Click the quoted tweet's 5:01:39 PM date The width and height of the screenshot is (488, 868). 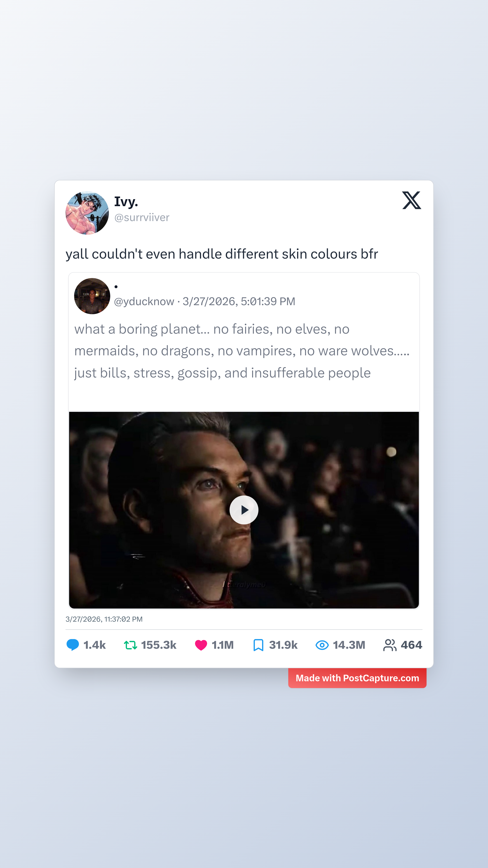(x=239, y=301)
